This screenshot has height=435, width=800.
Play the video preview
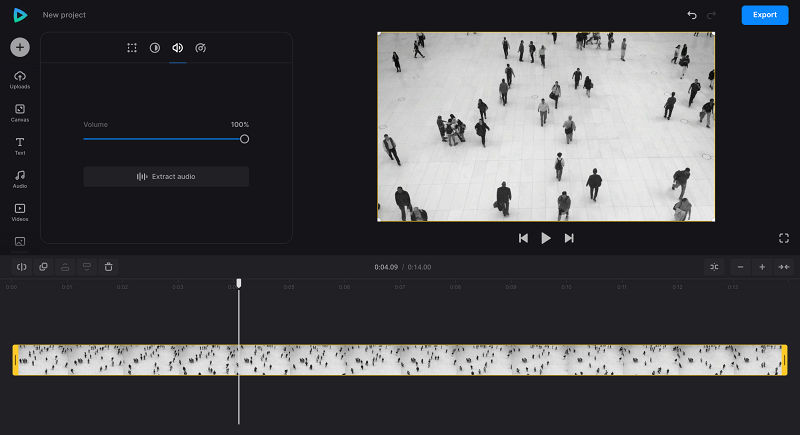pyautogui.click(x=546, y=238)
